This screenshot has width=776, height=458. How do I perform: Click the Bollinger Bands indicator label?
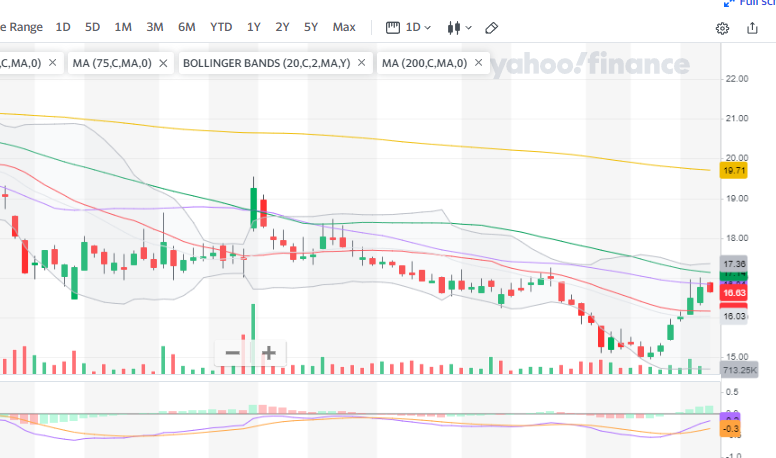[266, 64]
